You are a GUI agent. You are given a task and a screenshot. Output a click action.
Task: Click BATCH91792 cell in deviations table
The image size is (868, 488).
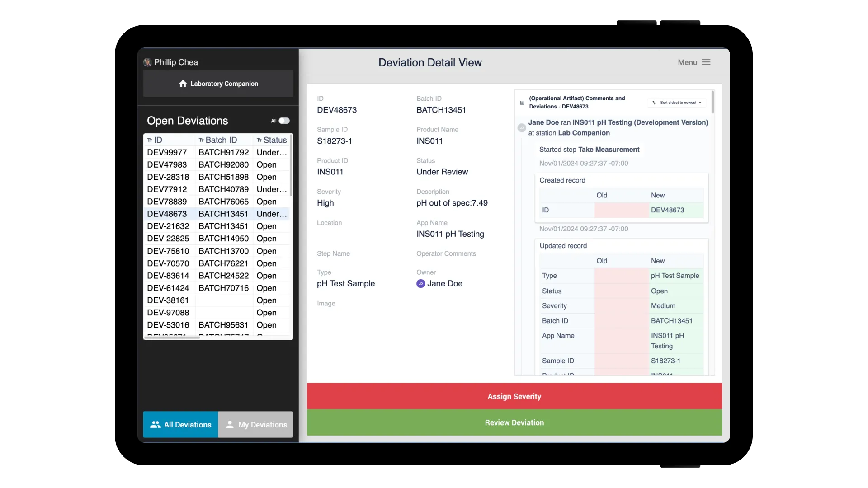point(223,152)
